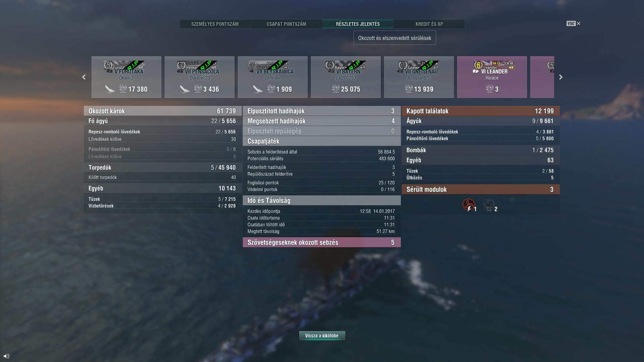Close the report with ESC button
This screenshot has width=644, height=362.
tap(574, 23)
